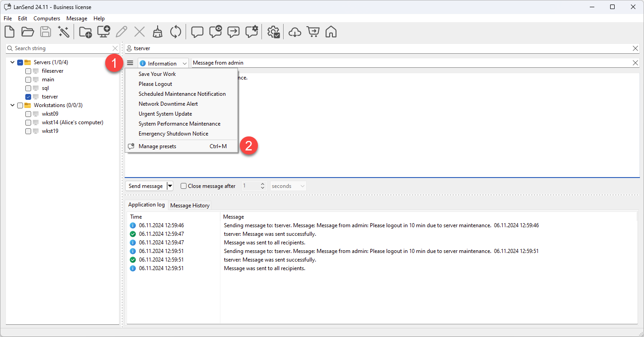Click the magic wand wizard icon
The image size is (644, 337).
click(x=64, y=32)
